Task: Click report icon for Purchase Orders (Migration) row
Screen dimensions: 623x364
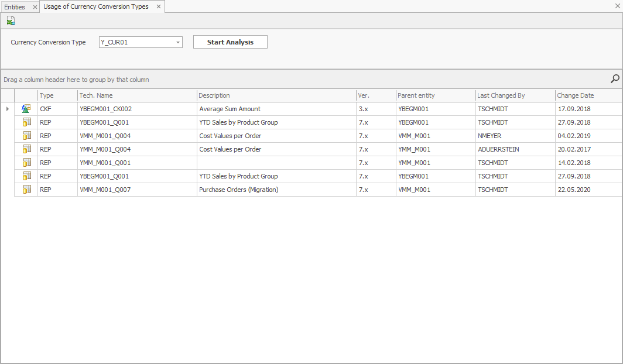Action: (26, 190)
